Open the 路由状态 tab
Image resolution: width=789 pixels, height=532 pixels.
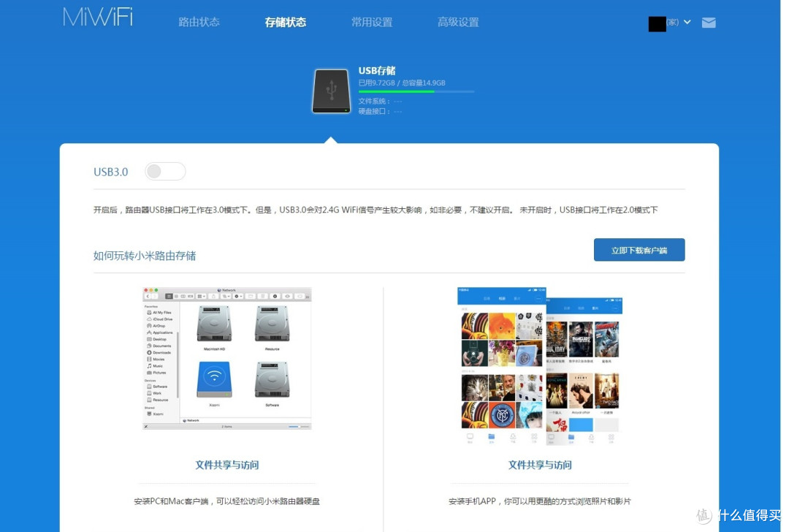(199, 22)
